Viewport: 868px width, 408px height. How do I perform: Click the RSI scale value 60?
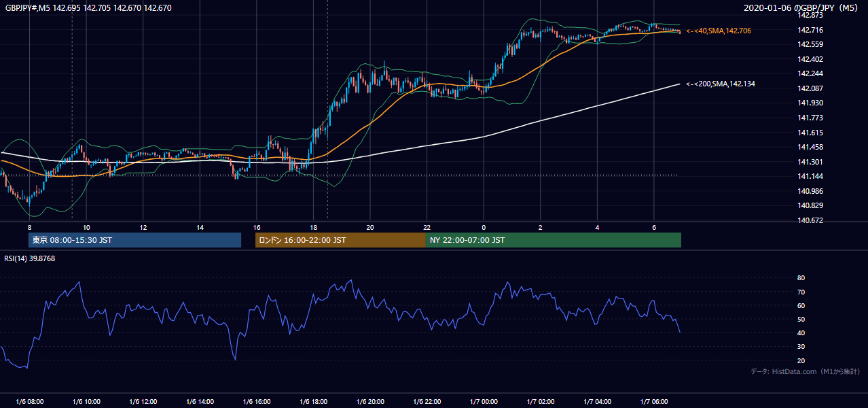point(801,305)
